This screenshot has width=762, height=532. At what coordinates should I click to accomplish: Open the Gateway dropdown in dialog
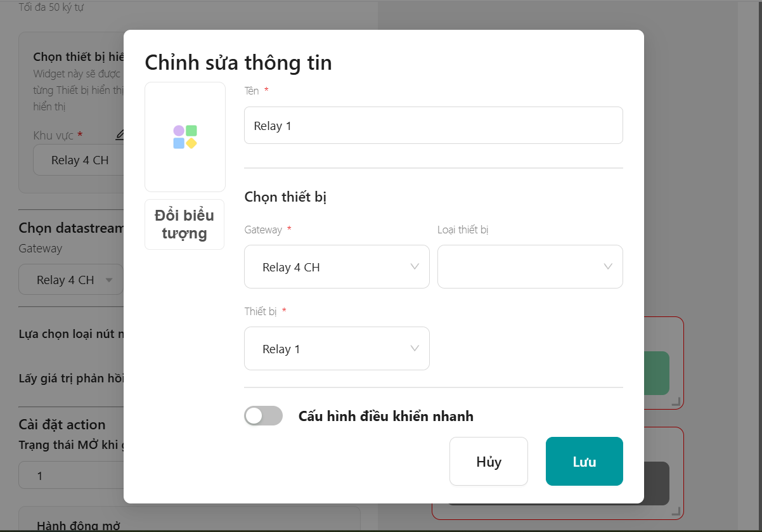337,267
